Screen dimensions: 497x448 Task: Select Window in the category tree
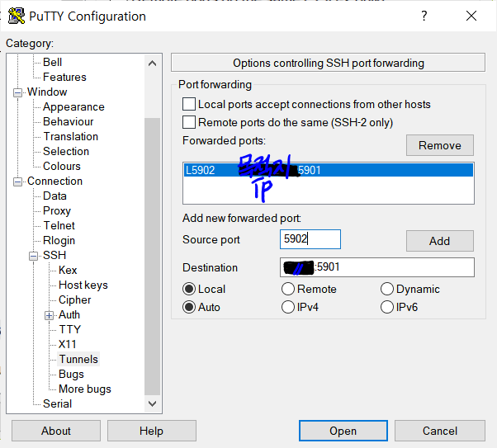[47, 92]
